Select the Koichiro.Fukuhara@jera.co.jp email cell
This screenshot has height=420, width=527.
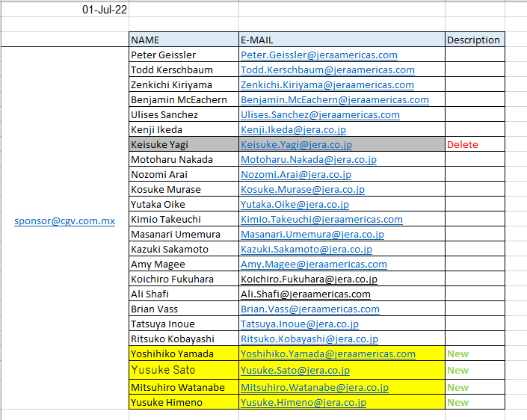tap(342, 279)
